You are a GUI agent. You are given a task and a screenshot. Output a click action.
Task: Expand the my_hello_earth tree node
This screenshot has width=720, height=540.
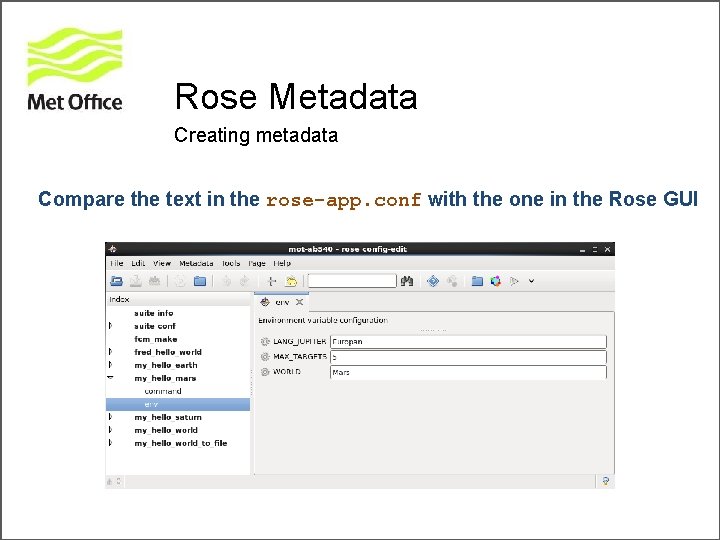(111, 365)
